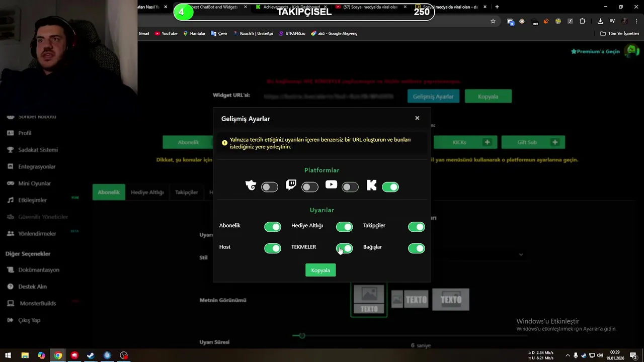Open the YouTube bookmark

[166, 33]
